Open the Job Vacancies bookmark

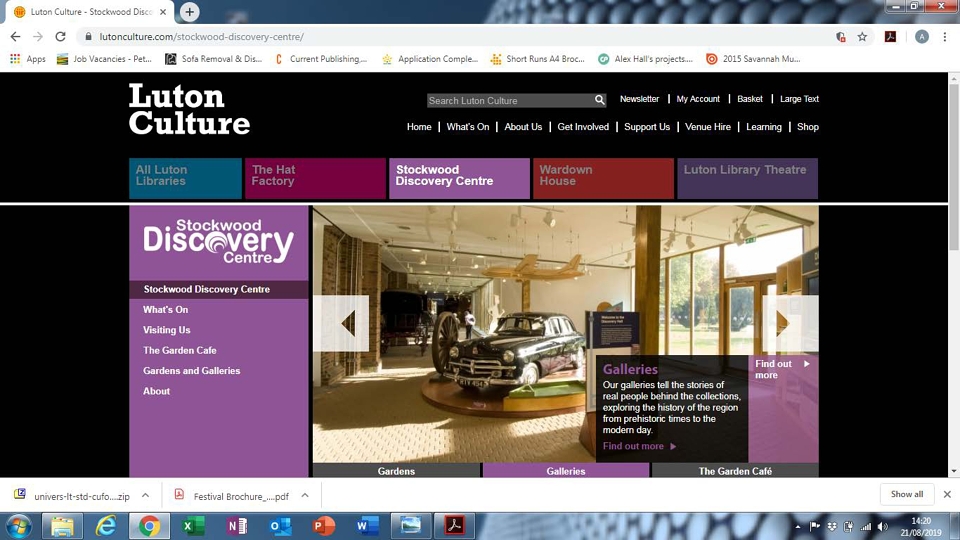tap(104, 59)
